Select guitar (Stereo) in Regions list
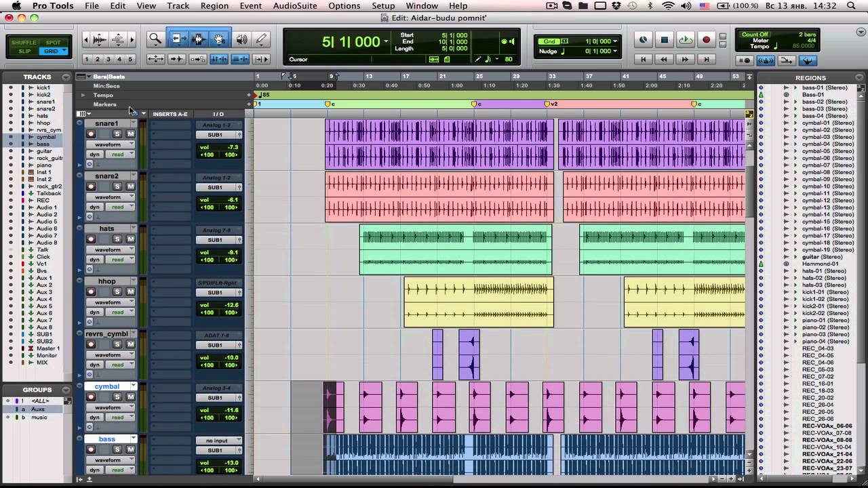The height and width of the screenshot is (488, 868). point(823,257)
